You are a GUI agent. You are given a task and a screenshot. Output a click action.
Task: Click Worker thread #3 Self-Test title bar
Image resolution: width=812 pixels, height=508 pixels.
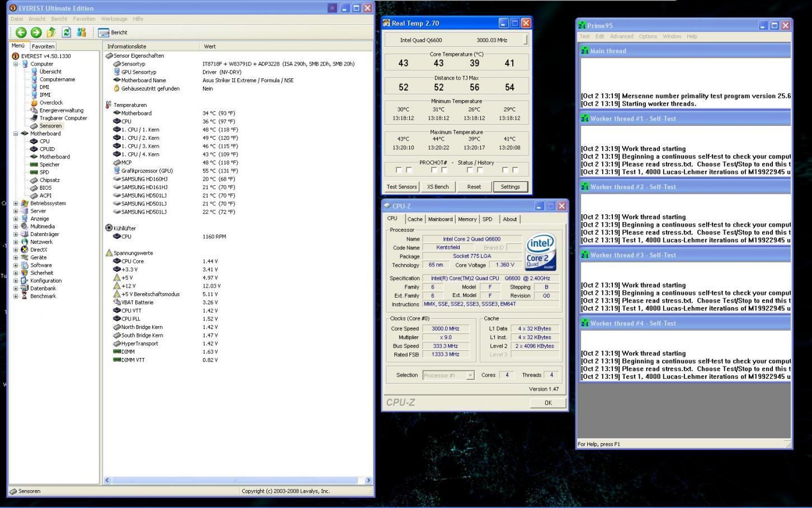coord(685,255)
